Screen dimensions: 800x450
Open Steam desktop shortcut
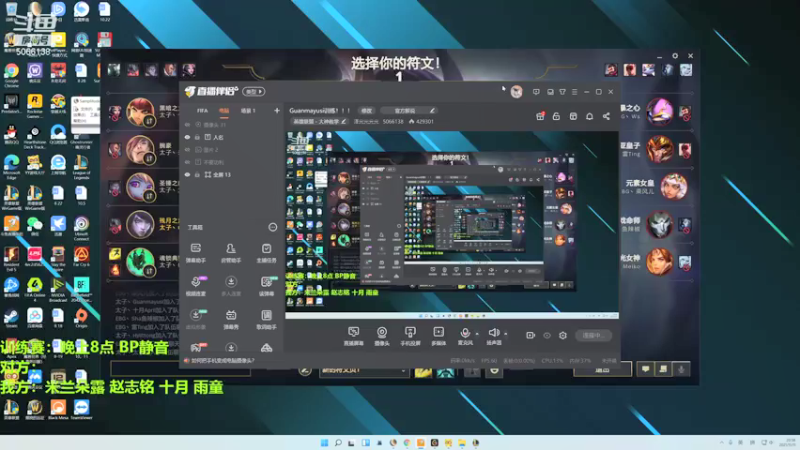click(11, 319)
